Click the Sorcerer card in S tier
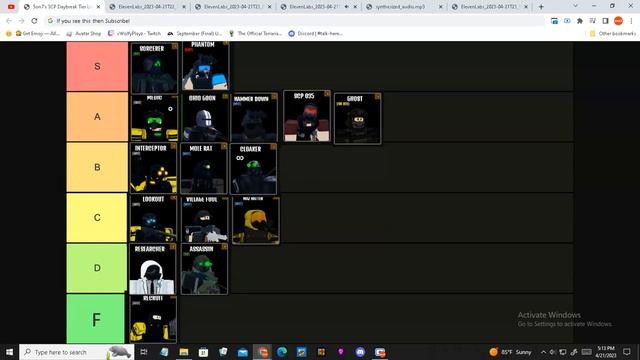Image resolution: width=640 pixels, height=360 pixels. click(x=154, y=68)
